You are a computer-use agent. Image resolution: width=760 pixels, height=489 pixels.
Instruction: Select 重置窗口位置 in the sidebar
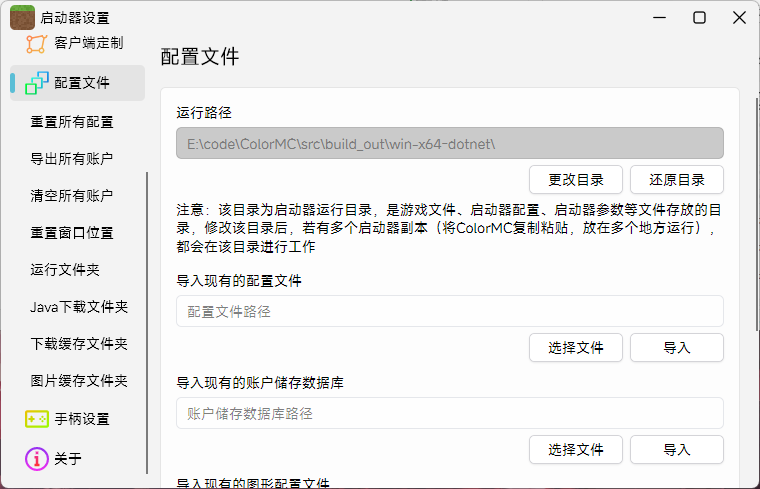point(72,233)
